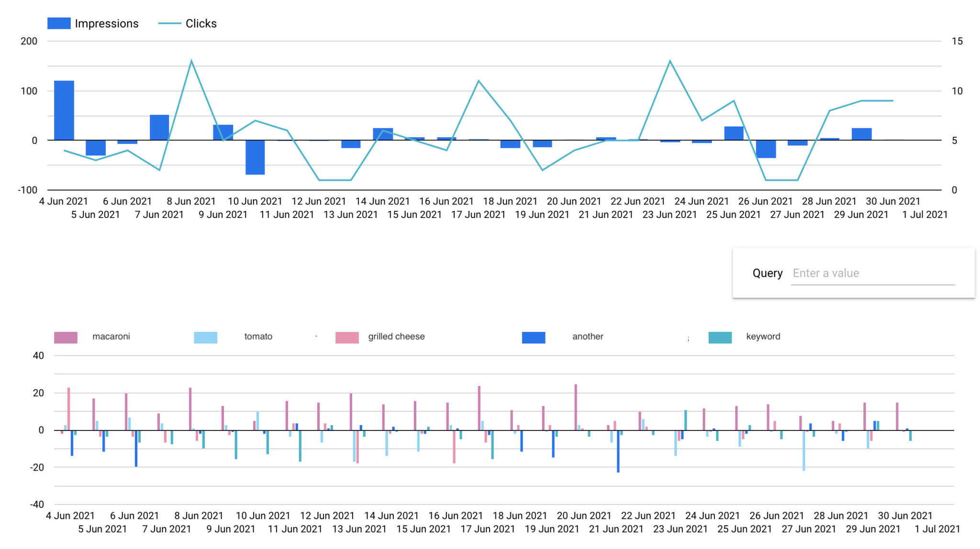
Task: Click the keyword legend swatch
Action: [720, 337]
